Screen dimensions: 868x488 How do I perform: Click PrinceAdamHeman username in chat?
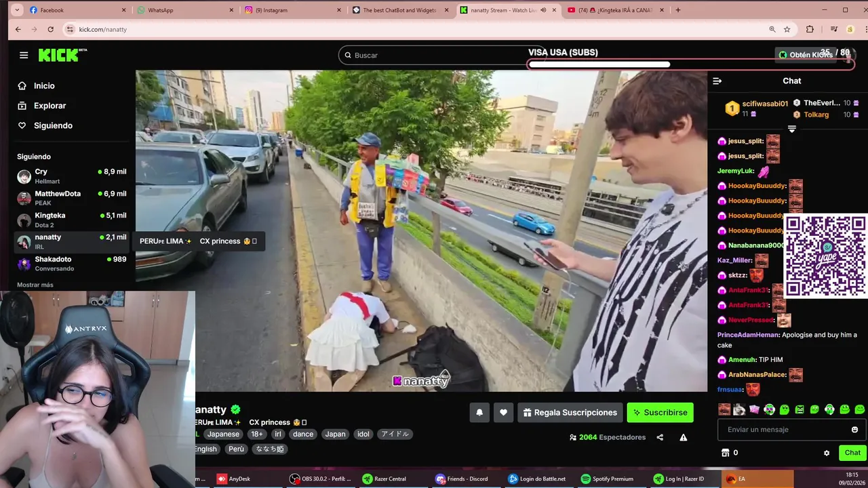tap(748, 335)
